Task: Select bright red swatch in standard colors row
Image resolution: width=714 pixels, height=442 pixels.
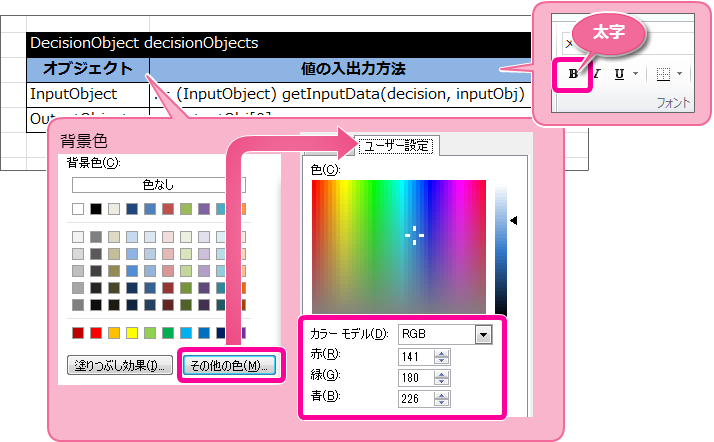Action: [x=96, y=333]
